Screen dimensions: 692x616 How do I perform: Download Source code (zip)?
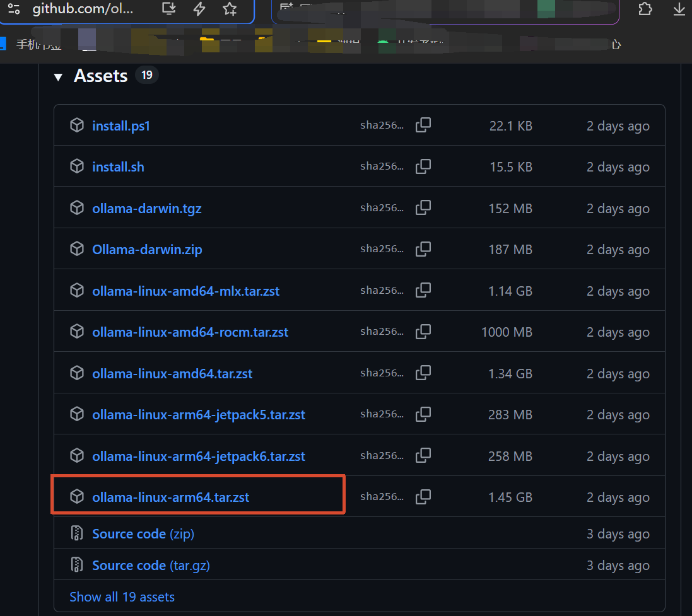pyautogui.click(x=143, y=534)
